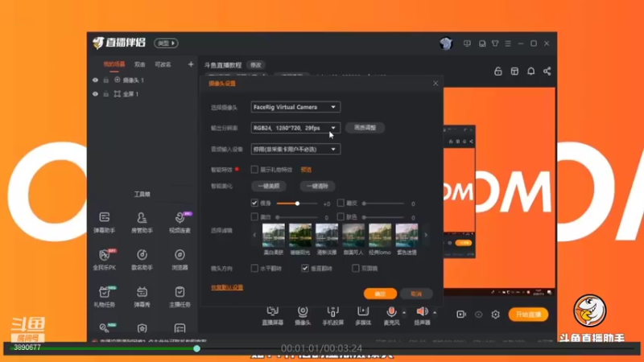Click the share icon at top right
The width and height of the screenshot is (644, 362).
tap(547, 71)
